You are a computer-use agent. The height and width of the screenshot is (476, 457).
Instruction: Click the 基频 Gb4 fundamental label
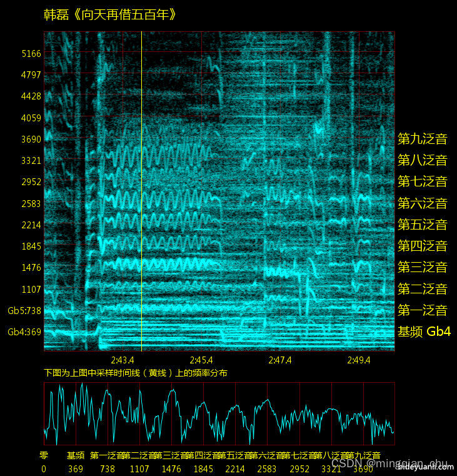pyautogui.click(x=424, y=332)
